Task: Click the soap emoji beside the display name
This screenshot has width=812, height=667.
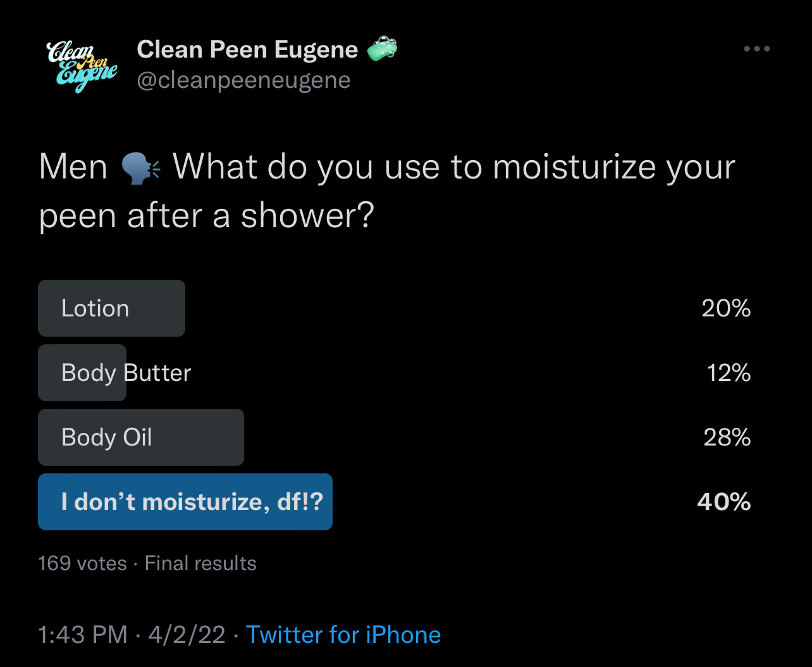Action: click(x=382, y=49)
